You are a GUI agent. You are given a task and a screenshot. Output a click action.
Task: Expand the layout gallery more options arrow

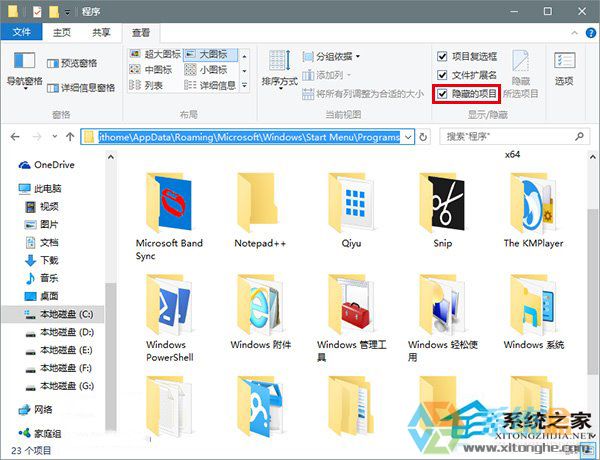(245, 85)
